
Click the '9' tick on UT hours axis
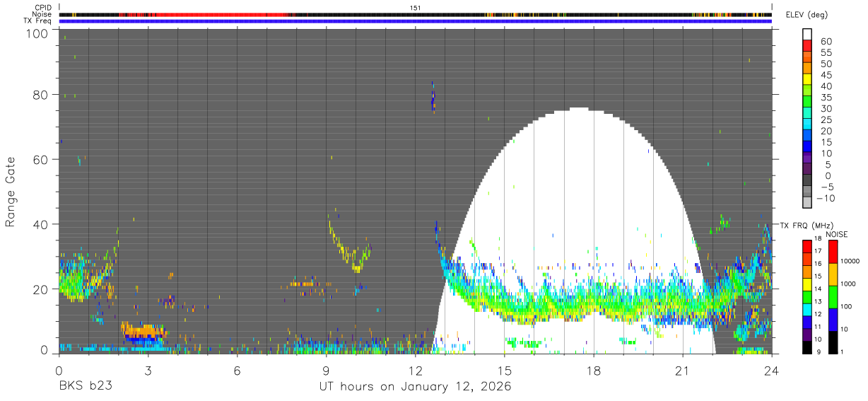pos(326,371)
